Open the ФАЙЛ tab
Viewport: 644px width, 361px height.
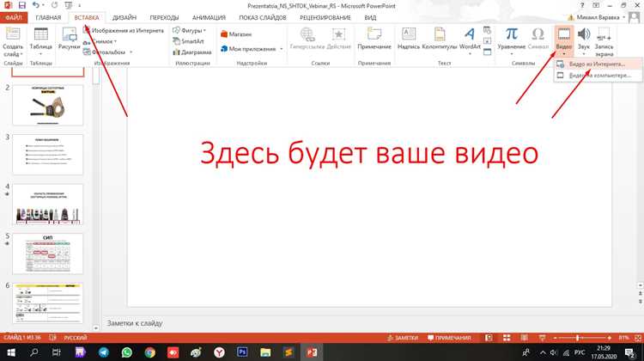[14, 18]
